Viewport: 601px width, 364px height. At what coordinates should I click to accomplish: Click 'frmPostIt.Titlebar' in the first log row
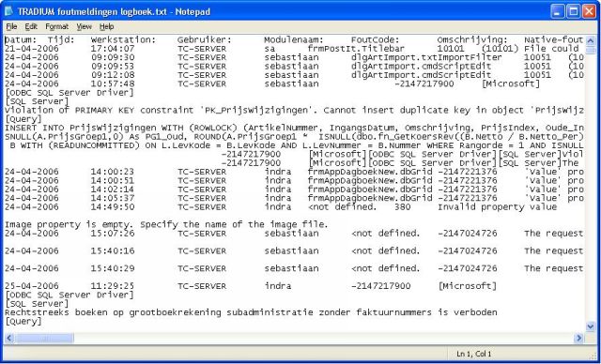click(x=356, y=49)
